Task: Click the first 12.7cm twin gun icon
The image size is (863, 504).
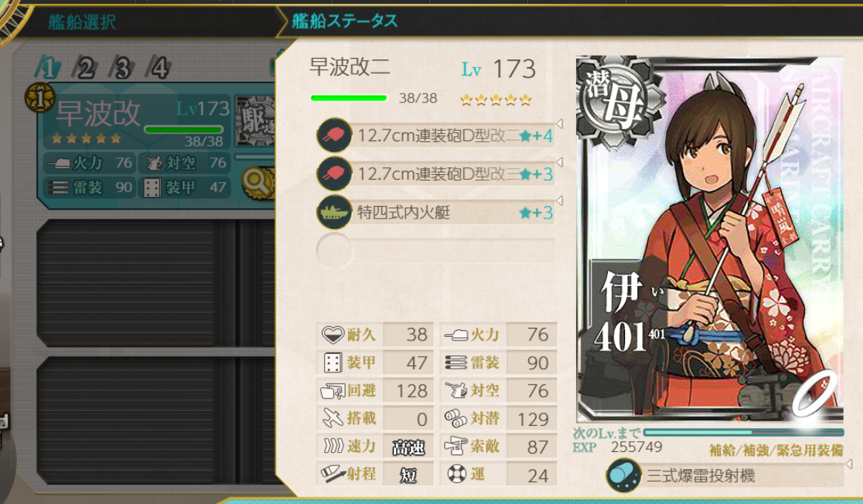Action: pos(334,135)
